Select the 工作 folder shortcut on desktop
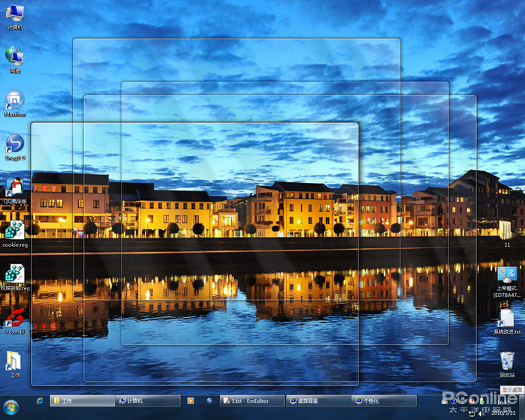Screen dimensions: 525x420 [15, 364]
